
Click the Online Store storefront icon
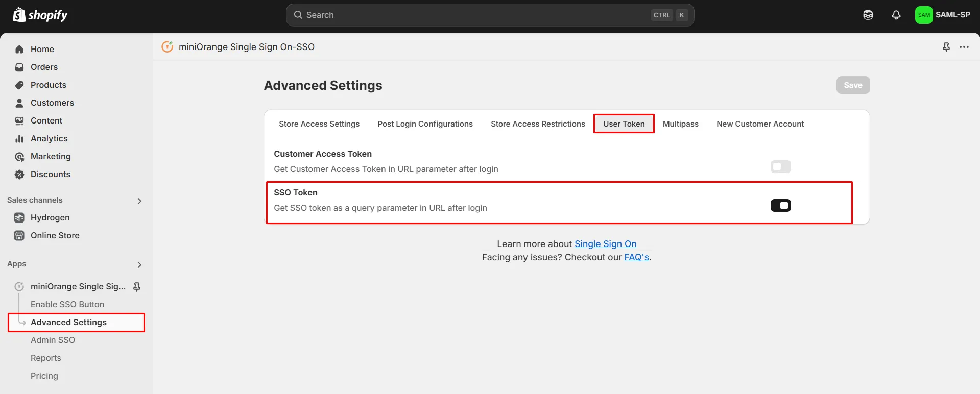[x=19, y=235]
